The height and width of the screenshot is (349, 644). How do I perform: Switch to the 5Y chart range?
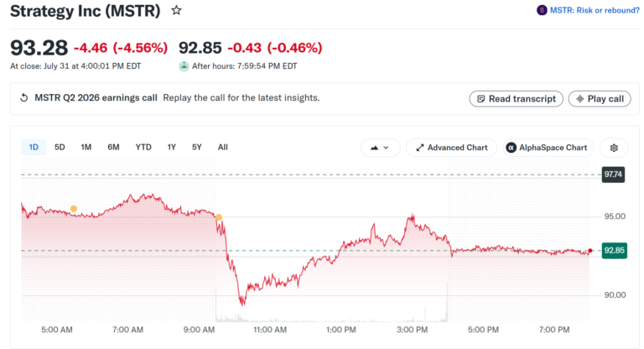197,147
